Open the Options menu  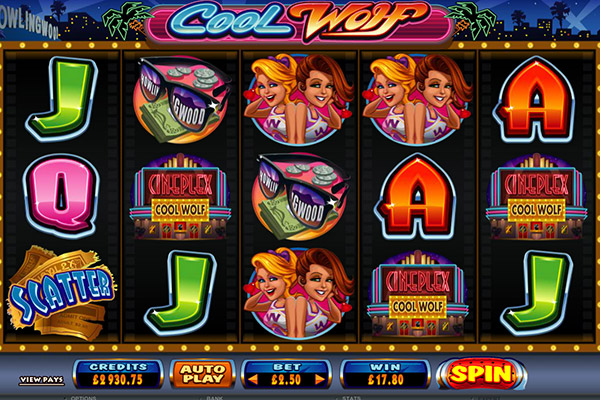tap(83, 398)
